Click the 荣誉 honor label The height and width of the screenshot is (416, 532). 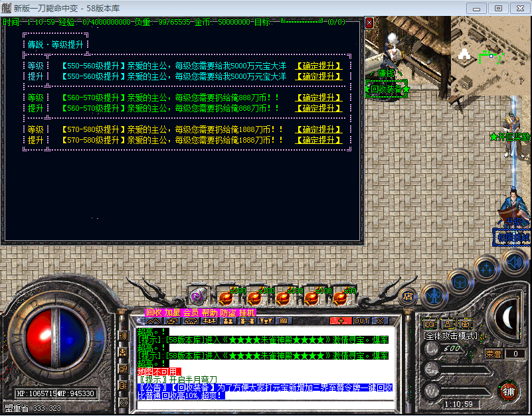493,354
